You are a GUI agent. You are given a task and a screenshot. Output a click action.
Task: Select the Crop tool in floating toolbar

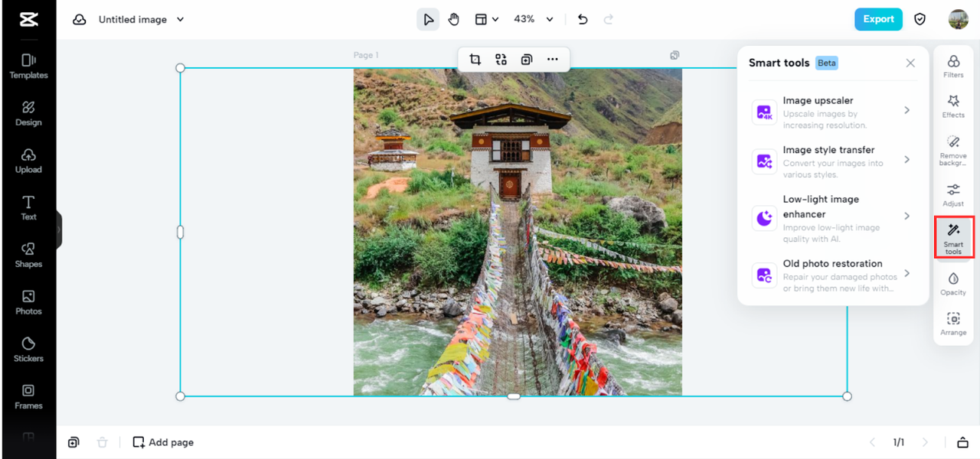[475, 59]
